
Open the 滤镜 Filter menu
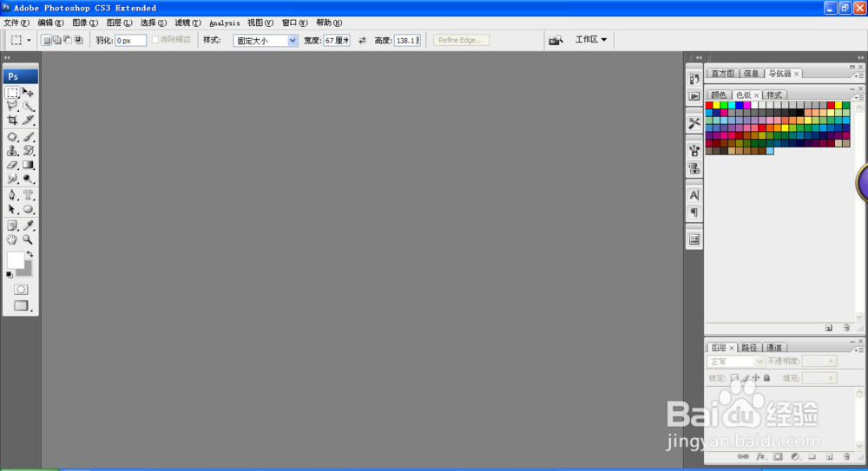187,23
